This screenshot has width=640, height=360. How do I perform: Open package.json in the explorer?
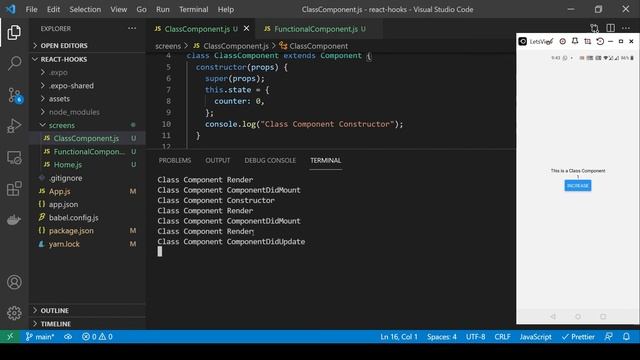tap(87, 231)
